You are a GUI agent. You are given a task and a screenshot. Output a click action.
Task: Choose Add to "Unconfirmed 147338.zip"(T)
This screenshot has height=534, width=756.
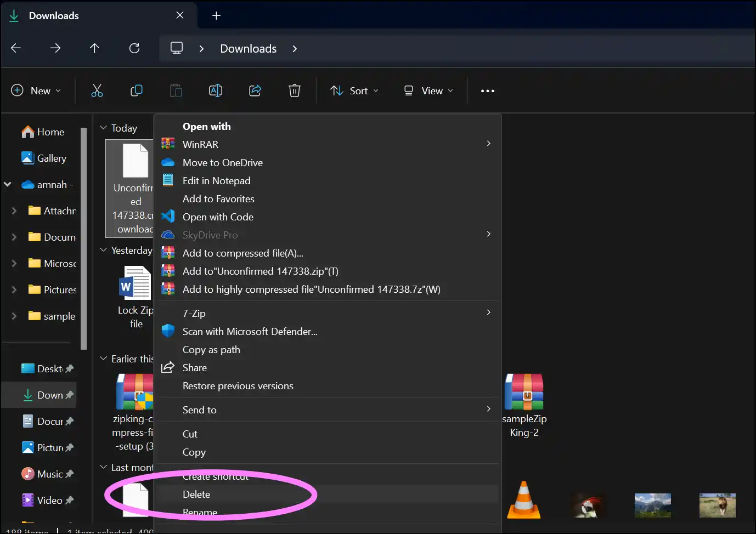pos(328,271)
